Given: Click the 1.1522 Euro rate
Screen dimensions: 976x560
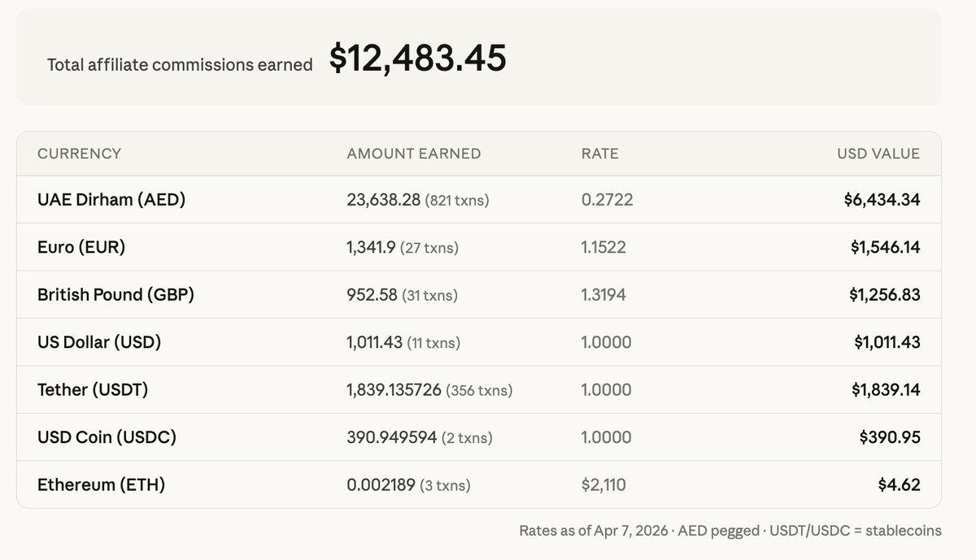Looking at the screenshot, I should coord(603,247).
